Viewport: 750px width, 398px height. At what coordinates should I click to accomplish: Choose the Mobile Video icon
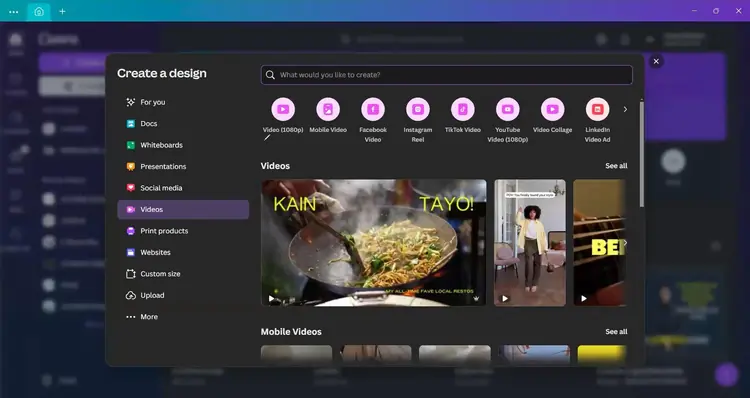click(x=328, y=110)
